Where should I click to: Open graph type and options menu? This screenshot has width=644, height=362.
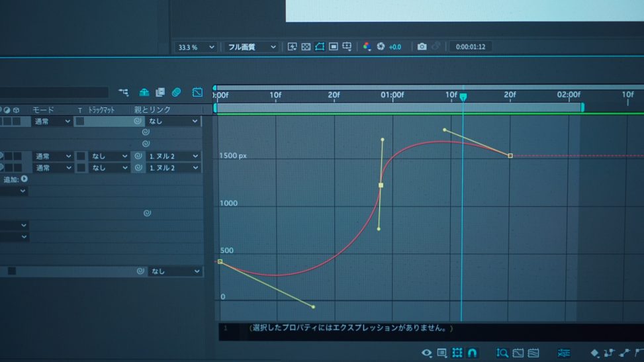[x=442, y=353]
